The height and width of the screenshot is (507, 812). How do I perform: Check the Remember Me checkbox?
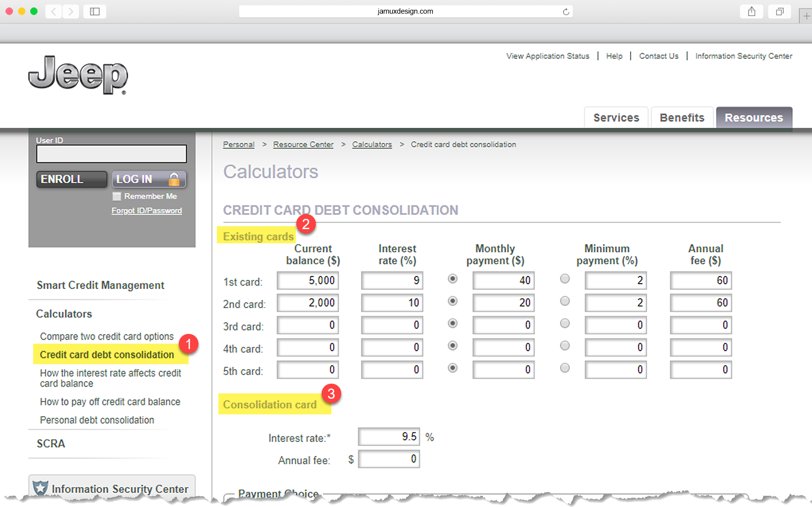(117, 196)
